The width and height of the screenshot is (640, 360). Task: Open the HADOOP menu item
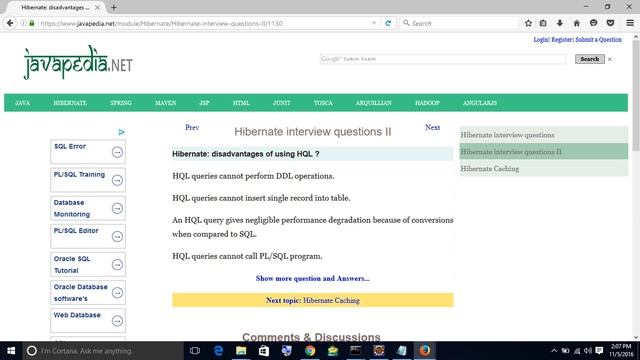(427, 103)
